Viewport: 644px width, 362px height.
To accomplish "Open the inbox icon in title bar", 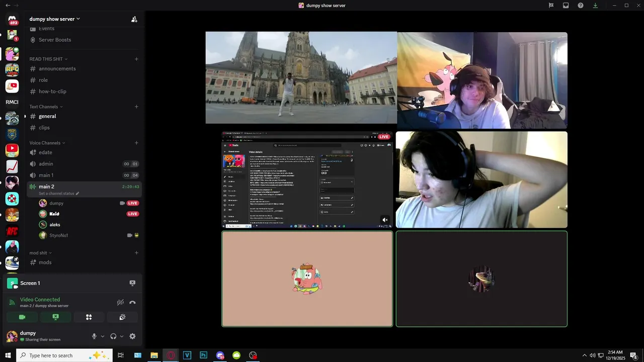I will coord(566,6).
